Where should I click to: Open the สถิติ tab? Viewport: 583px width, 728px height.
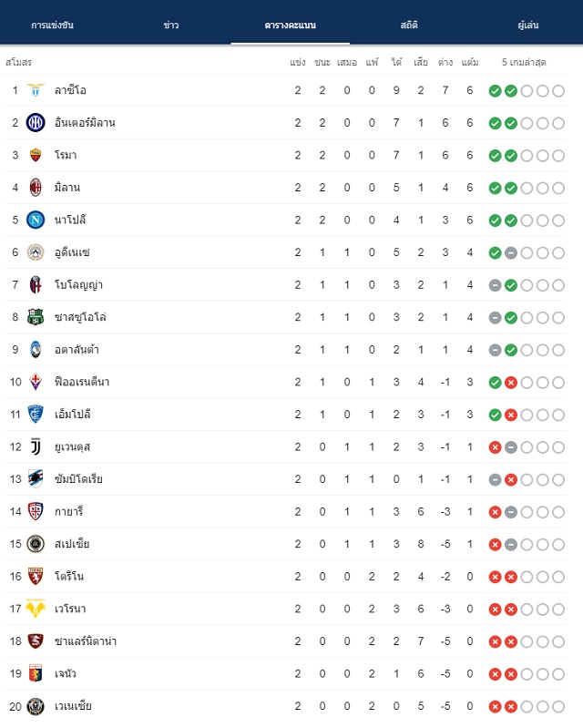409,26
